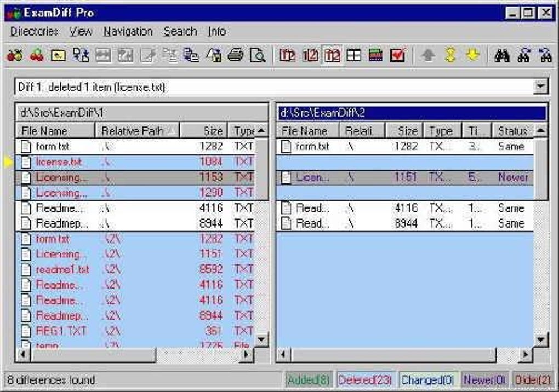
Task: Sort right pane by Status column
Action: [x=512, y=131]
